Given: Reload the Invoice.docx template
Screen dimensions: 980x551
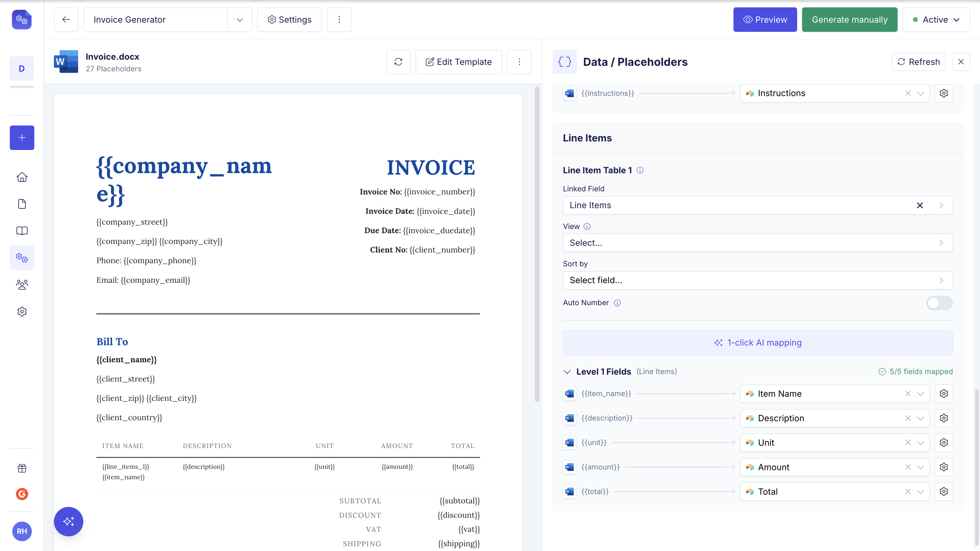Looking at the screenshot, I should click(x=398, y=62).
